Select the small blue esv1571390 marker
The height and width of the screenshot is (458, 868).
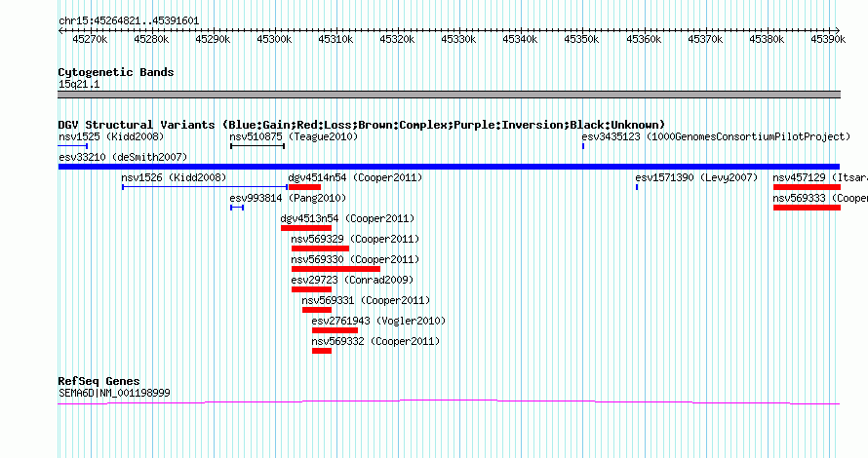pos(637,187)
